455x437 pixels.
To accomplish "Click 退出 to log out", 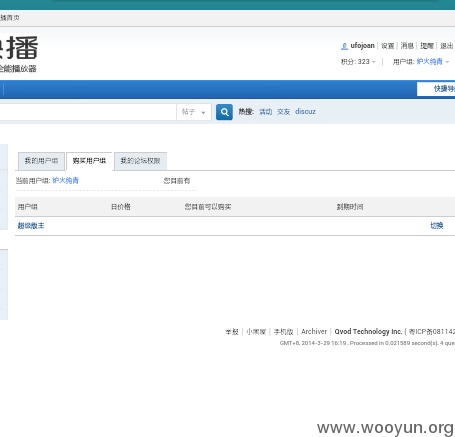I will (447, 46).
